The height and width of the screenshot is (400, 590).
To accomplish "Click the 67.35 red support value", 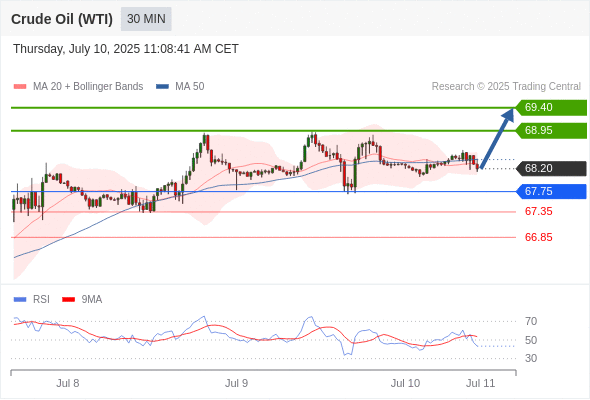I will 538,211.
